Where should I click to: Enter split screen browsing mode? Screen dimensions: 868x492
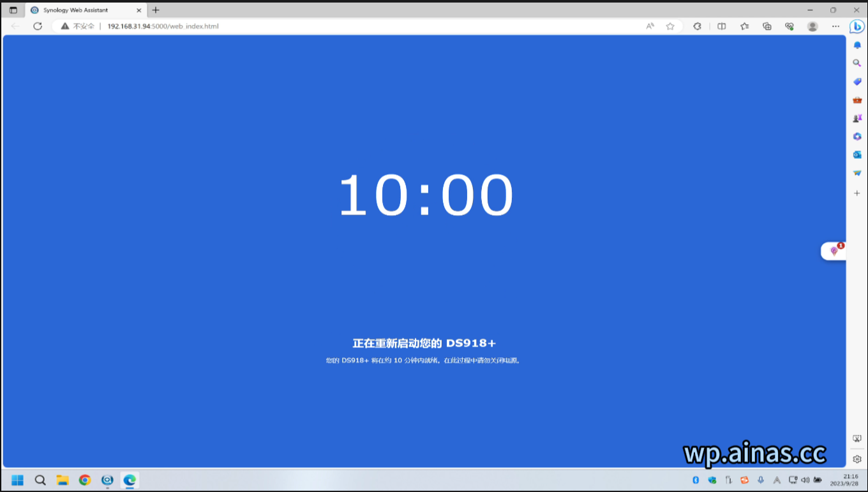point(721,26)
